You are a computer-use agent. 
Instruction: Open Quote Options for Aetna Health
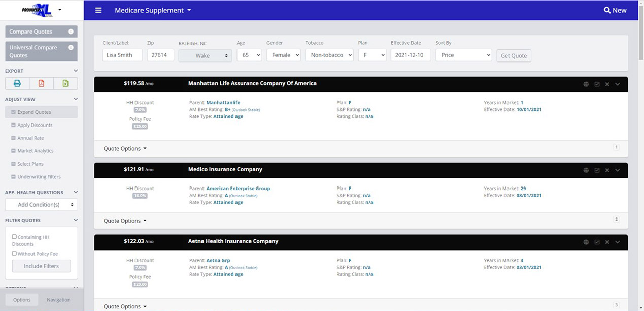point(125,306)
